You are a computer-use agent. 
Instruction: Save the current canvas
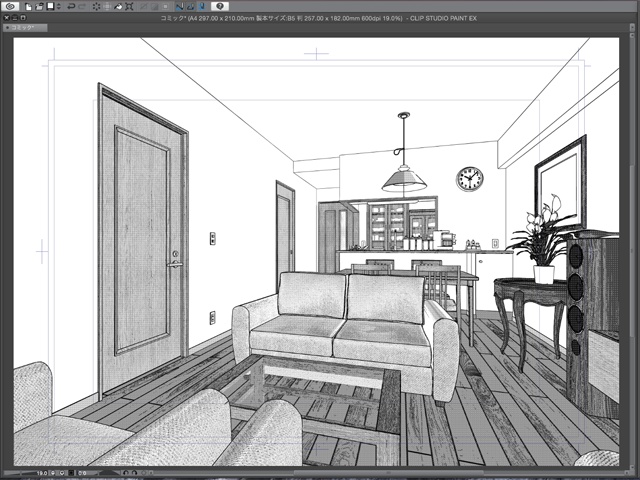(x=50, y=7)
